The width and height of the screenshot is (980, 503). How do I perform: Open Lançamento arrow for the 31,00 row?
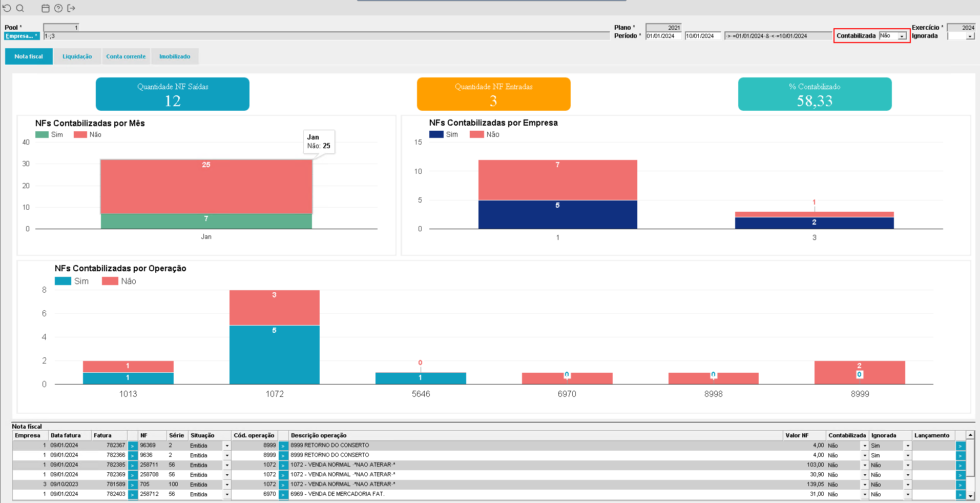pyautogui.click(x=961, y=494)
